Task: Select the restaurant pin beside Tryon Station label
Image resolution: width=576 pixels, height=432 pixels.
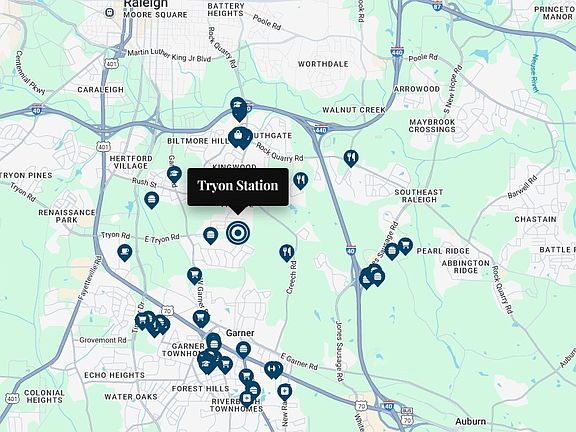Action: [x=300, y=181]
